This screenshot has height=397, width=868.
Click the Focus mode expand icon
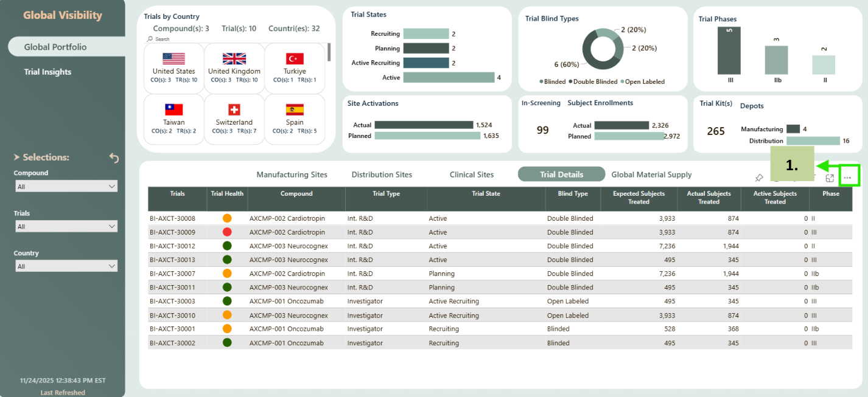point(829,178)
